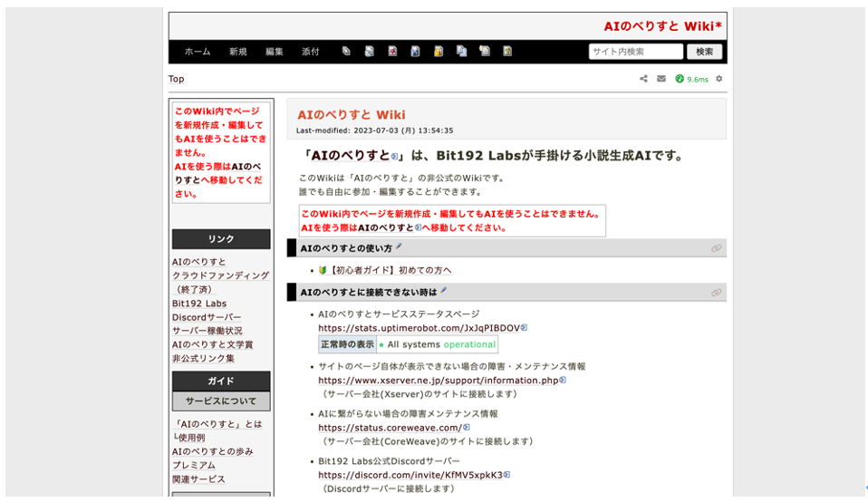
Task: Click the Top breadcrumb link
Action: pos(176,79)
